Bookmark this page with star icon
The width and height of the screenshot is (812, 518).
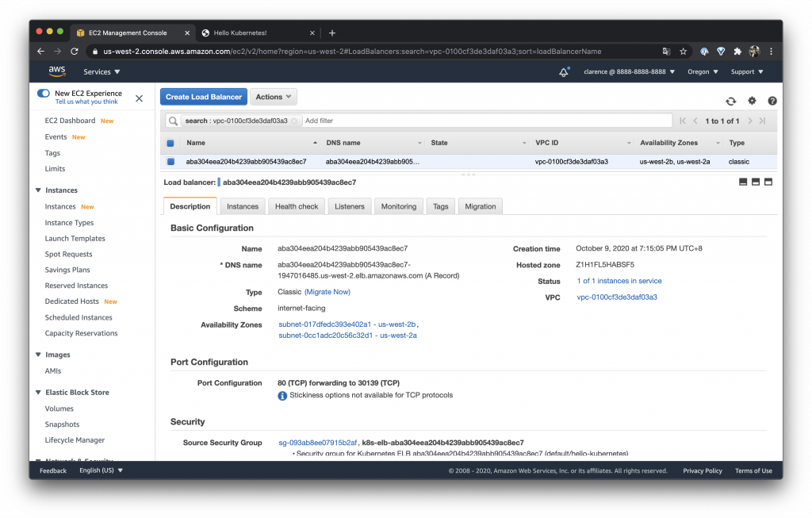coord(683,52)
